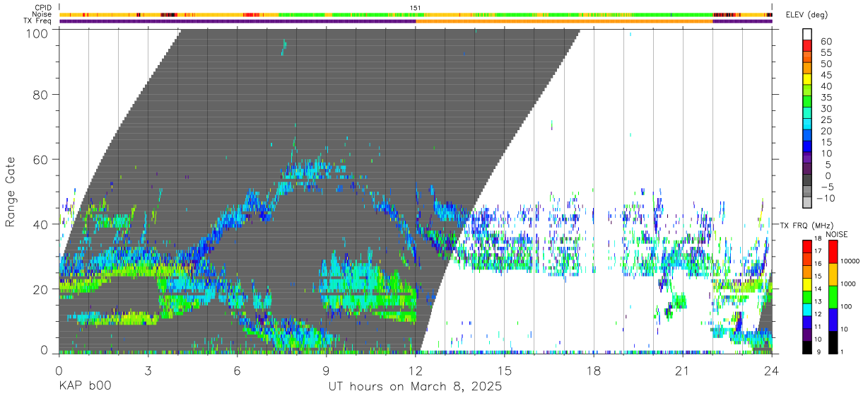Screen dimensions: 868x401
Task: Click elevation legend value 20
Action: coord(826,131)
